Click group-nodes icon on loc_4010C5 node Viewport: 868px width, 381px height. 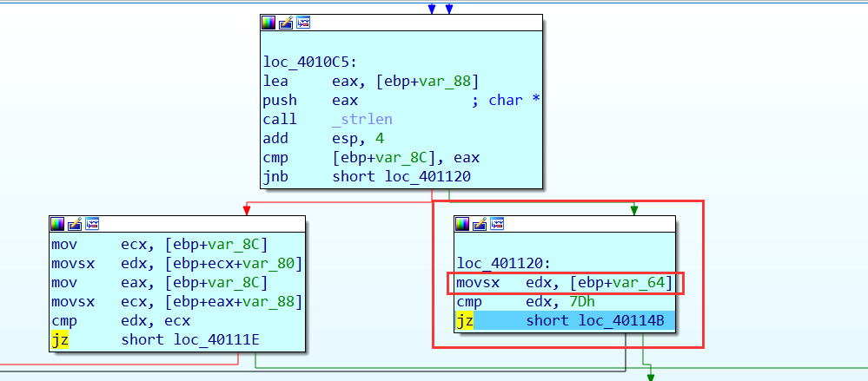(x=303, y=23)
